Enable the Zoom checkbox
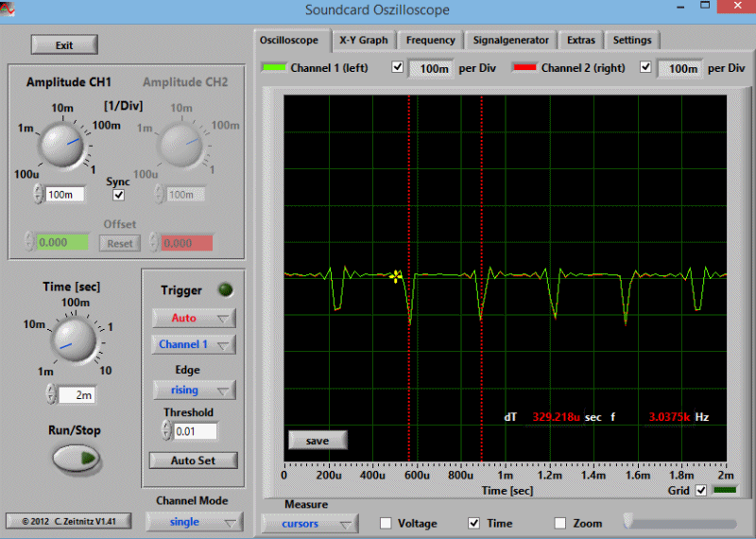Image resolution: width=756 pixels, height=539 pixels. point(559,523)
